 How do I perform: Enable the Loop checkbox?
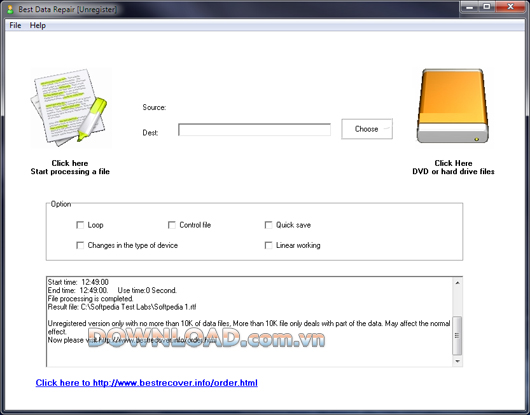click(x=80, y=225)
